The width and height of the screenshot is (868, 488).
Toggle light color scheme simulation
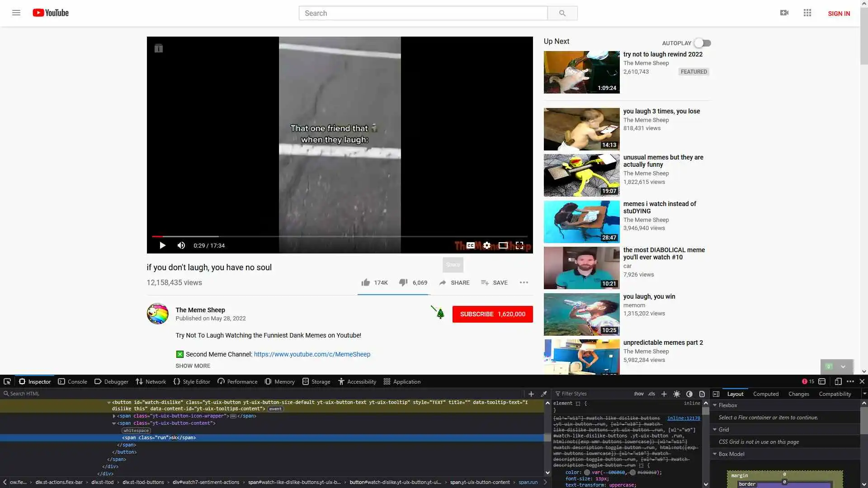pos(676,394)
